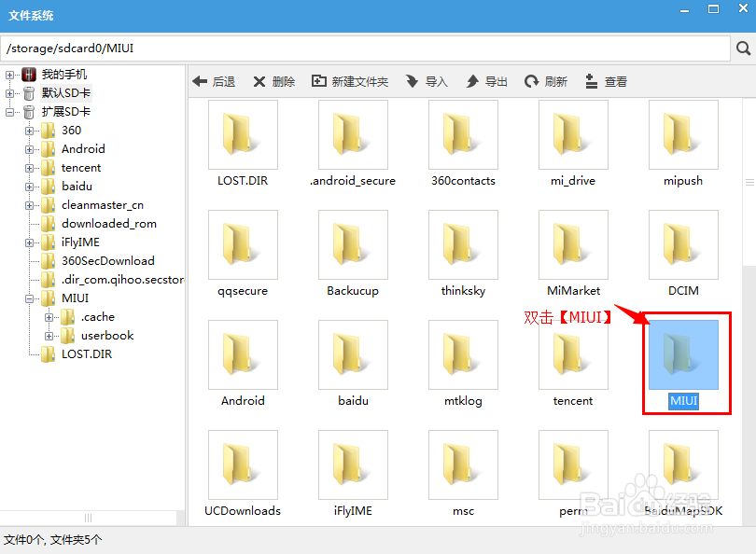Expand the tencent tree folder

coord(30,168)
